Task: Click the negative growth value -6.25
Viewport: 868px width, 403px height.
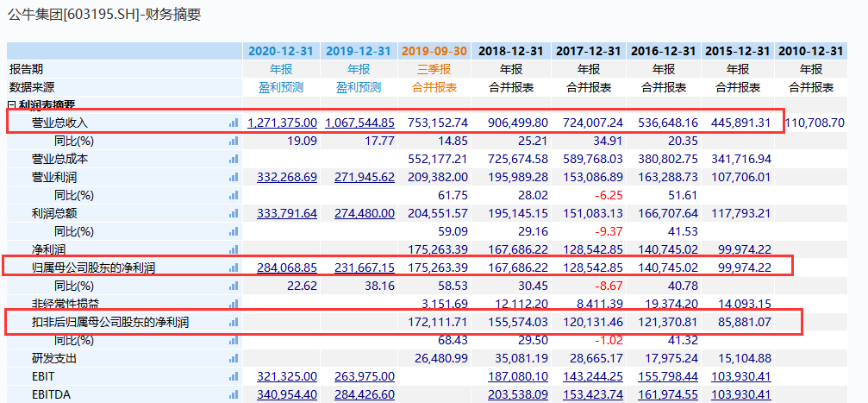Action: point(608,195)
